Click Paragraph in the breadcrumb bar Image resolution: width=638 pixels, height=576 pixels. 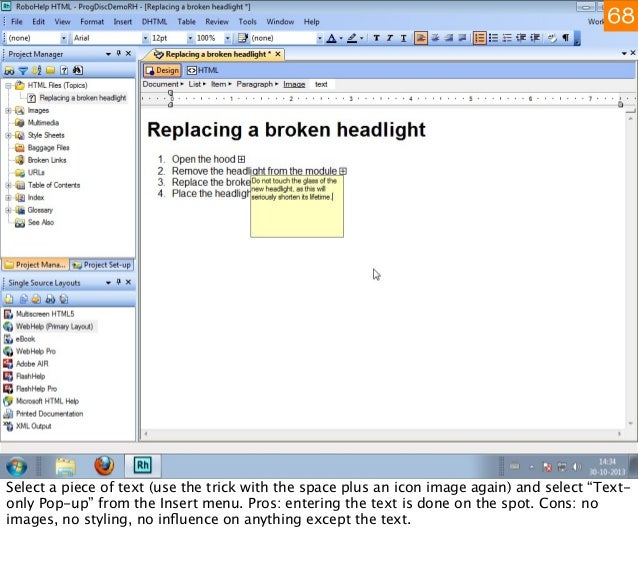255,84
